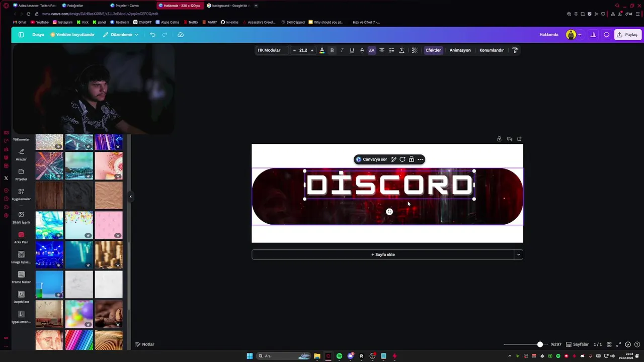Open the magic edit icon on floating toolbar
The image size is (644, 362).
[x=393, y=159]
